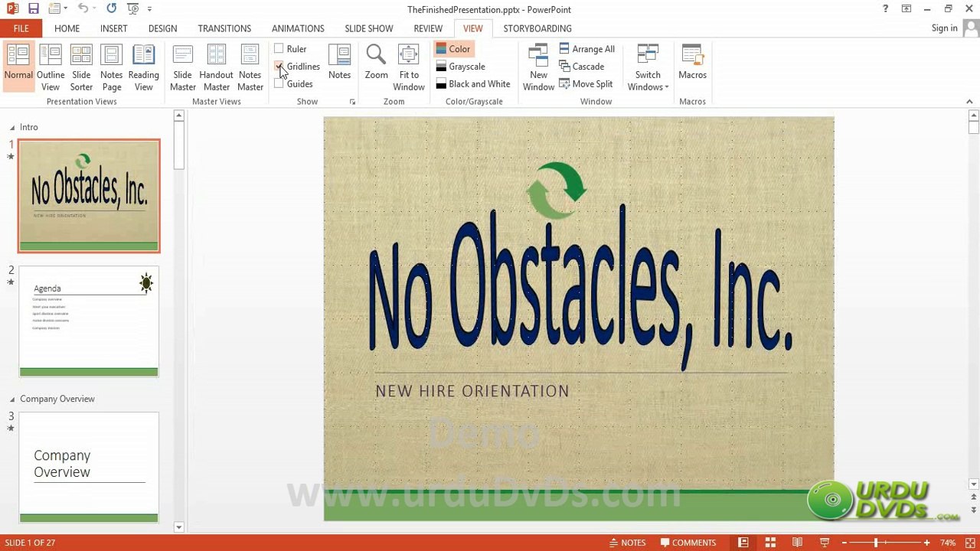980x551 pixels.
Task: Click the Notes button in Show group
Action: point(339,62)
